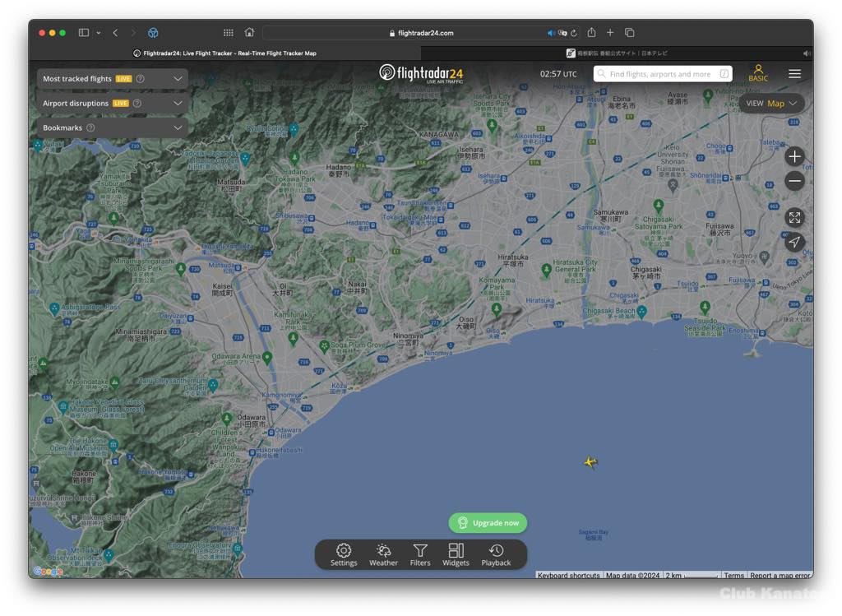Switch to the second browser tab

617,53
